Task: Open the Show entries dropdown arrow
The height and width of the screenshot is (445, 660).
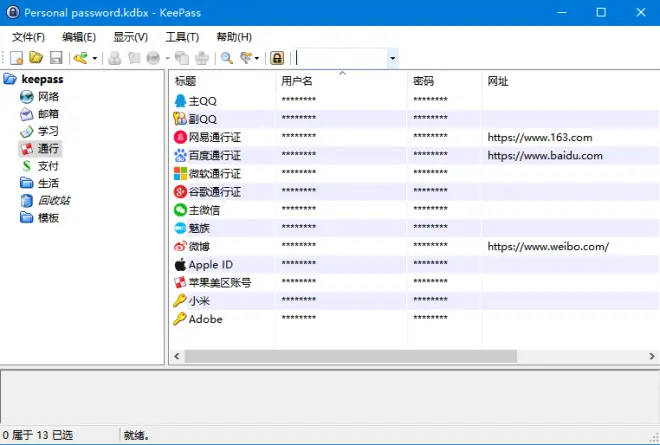Action: coord(257,58)
